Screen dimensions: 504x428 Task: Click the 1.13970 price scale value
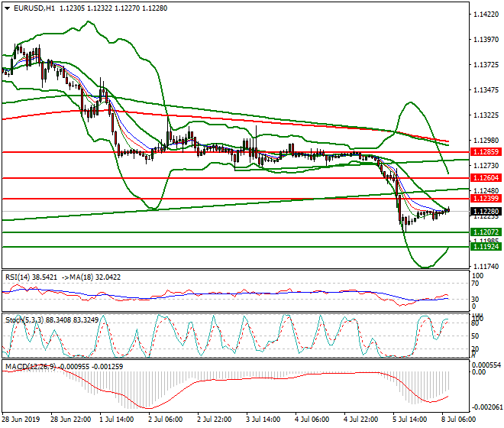486,40
